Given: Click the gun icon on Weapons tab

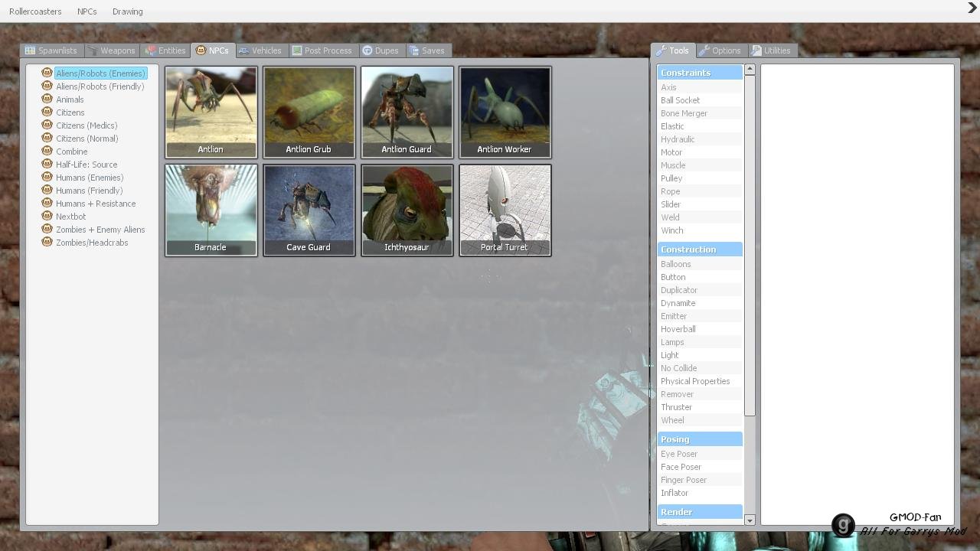Looking at the screenshot, I should click(92, 51).
